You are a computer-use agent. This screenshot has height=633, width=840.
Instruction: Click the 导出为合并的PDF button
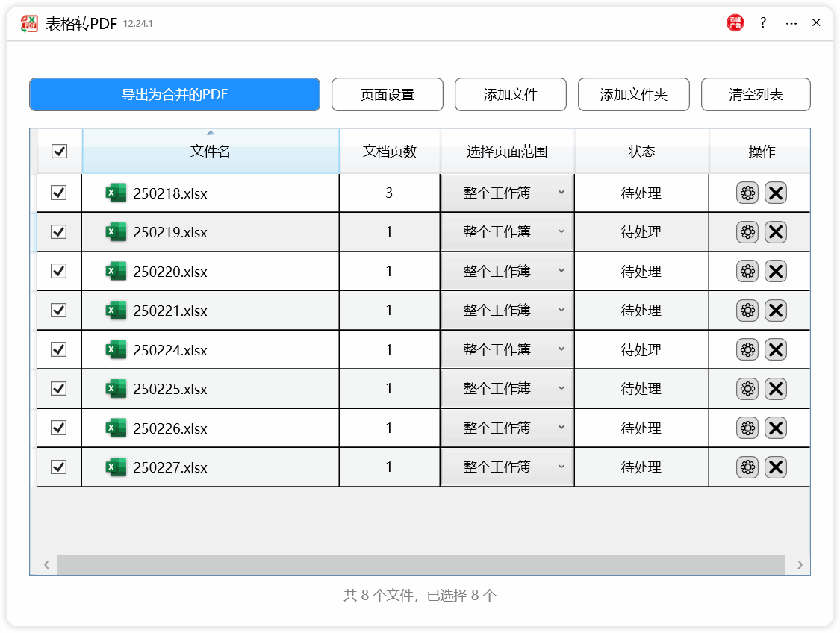(175, 94)
